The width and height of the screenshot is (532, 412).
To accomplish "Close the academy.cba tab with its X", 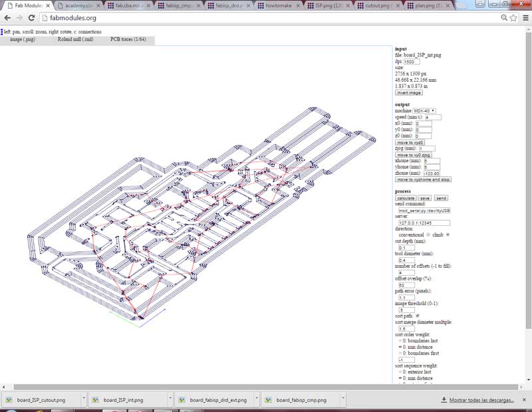I will [x=98, y=6].
